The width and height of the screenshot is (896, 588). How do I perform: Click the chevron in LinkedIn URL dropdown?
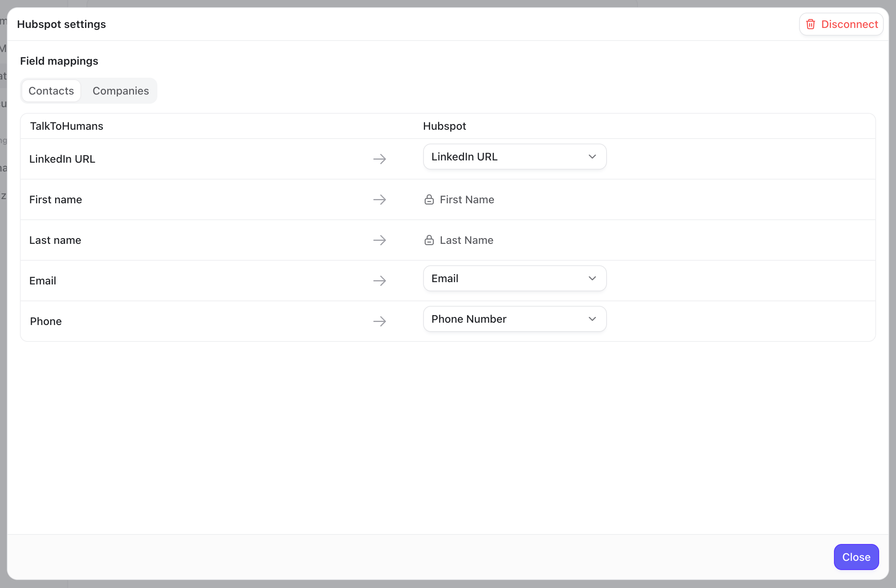(592, 157)
